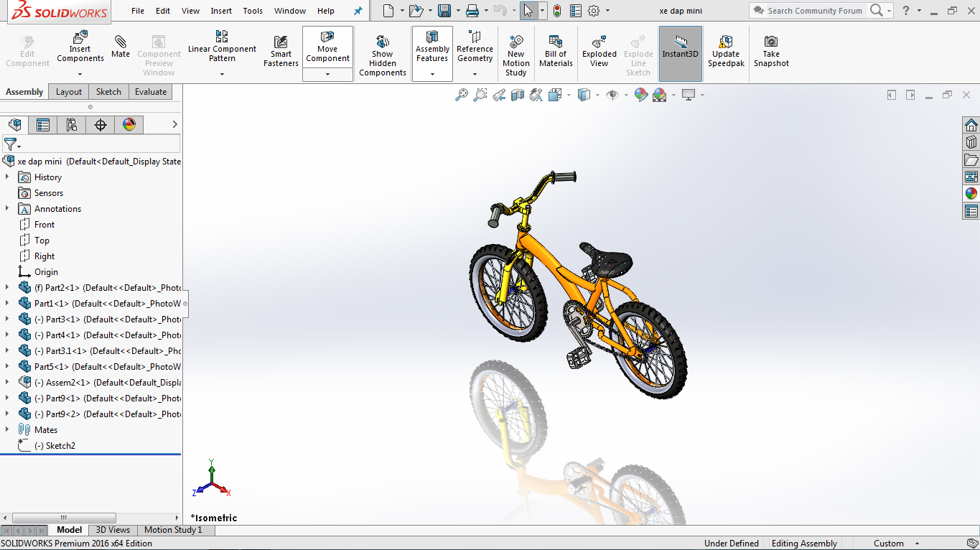The width and height of the screenshot is (980, 550).
Task: Click the Appearances color wheel task pane icon
Action: tap(971, 194)
